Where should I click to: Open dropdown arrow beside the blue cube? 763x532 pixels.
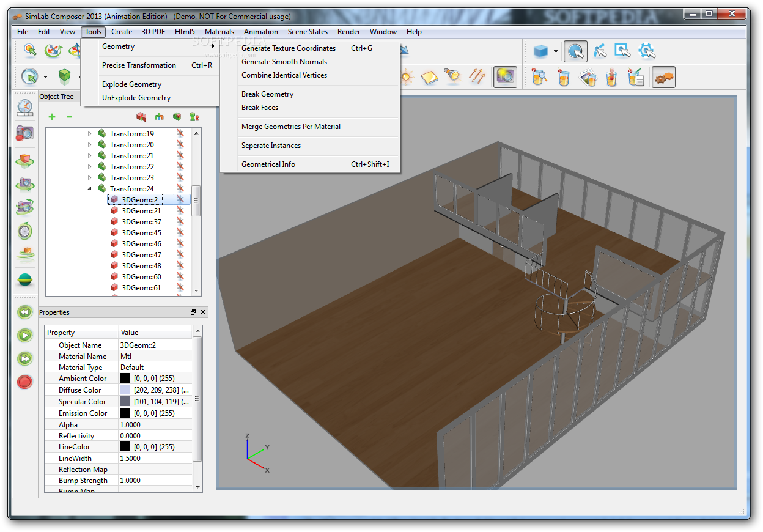pyautogui.click(x=556, y=51)
